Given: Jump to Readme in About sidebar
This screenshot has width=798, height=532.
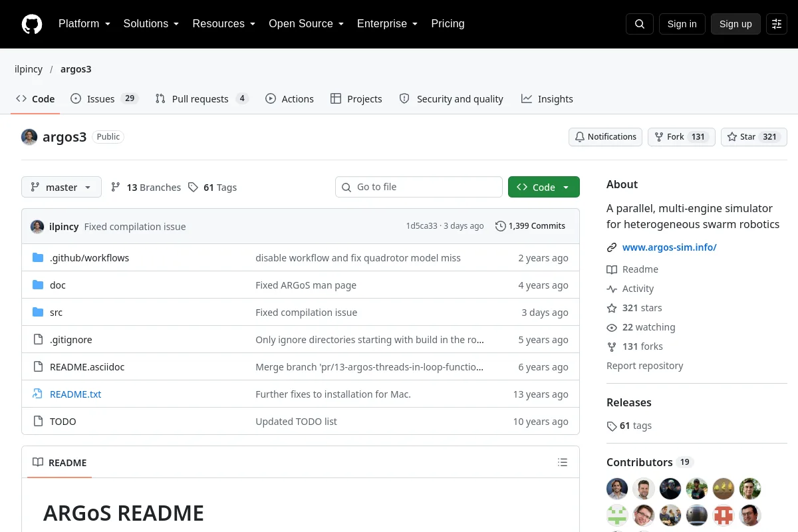Looking at the screenshot, I should 632,269.
